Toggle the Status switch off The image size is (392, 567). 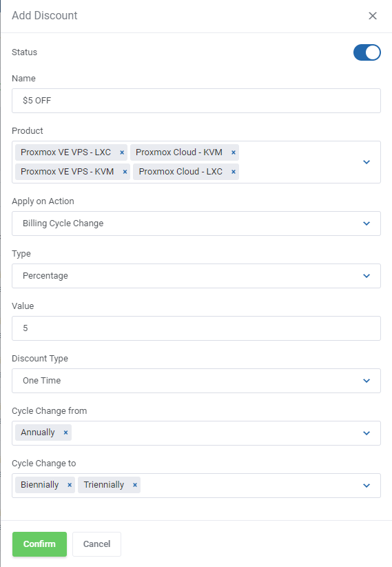[367, 52]
